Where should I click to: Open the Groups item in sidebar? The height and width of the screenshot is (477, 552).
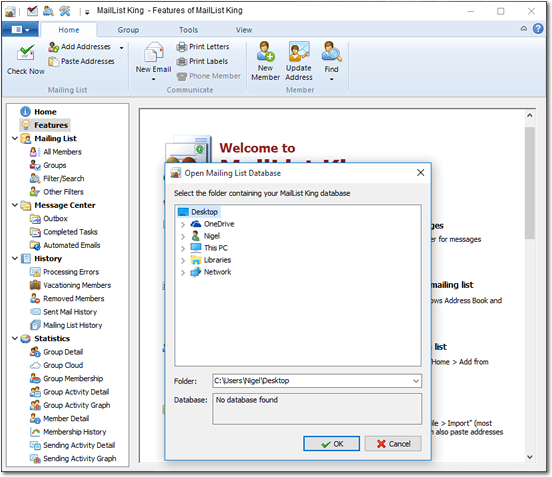point(55,165)
